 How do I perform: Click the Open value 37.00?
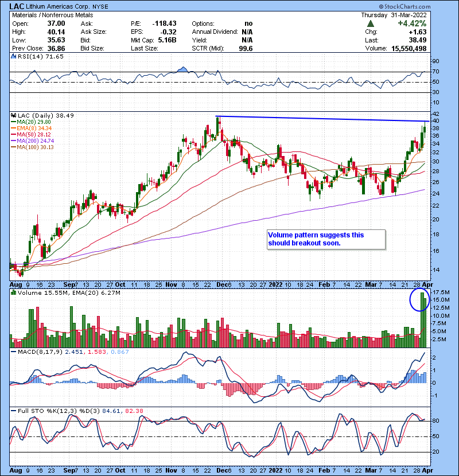tap(56, 24)
